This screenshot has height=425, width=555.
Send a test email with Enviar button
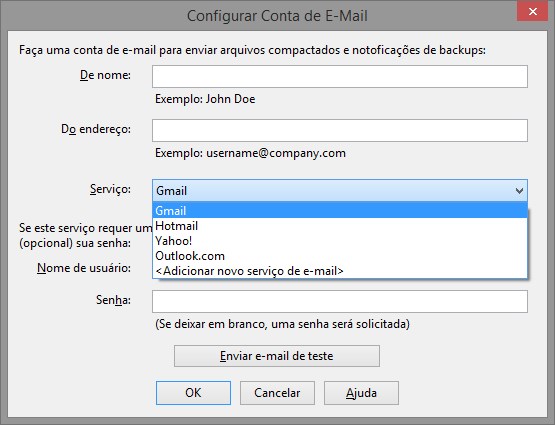click(x=277, y=356)
